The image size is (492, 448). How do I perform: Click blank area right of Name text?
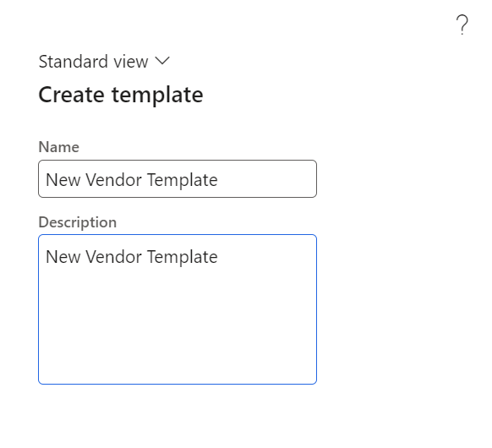[x=266, y=179]
